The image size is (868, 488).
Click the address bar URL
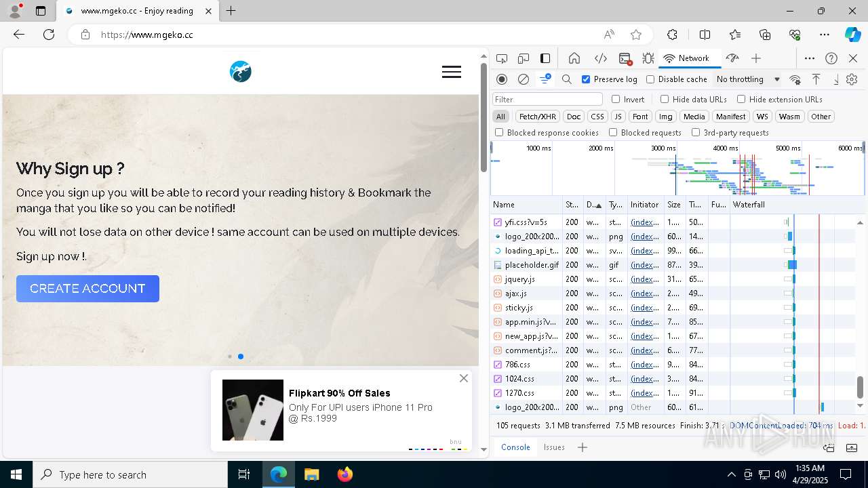pyautogui.click(x=147, y=35)
